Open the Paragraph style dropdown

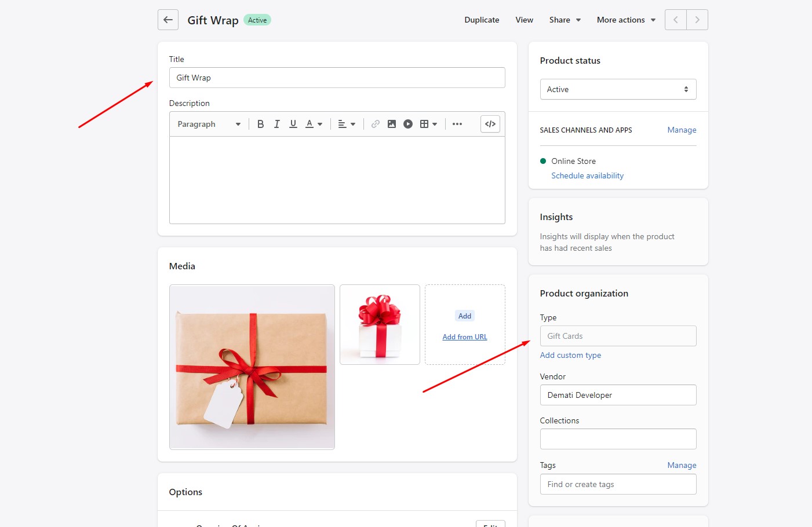[x=209, y=124]
